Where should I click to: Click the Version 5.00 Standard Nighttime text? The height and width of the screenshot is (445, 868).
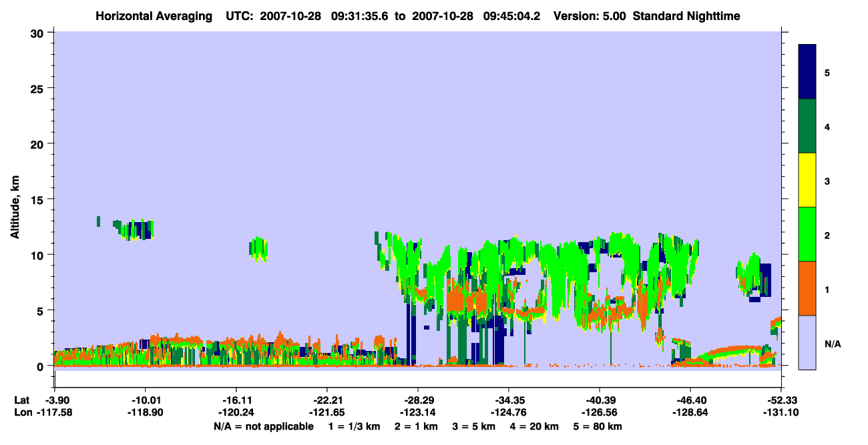coord(647,16)
